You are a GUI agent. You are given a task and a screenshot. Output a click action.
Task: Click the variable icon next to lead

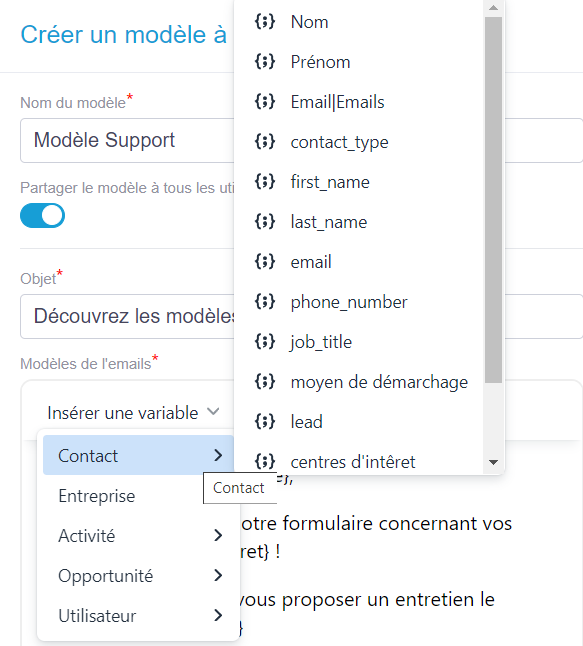point(265,421)
